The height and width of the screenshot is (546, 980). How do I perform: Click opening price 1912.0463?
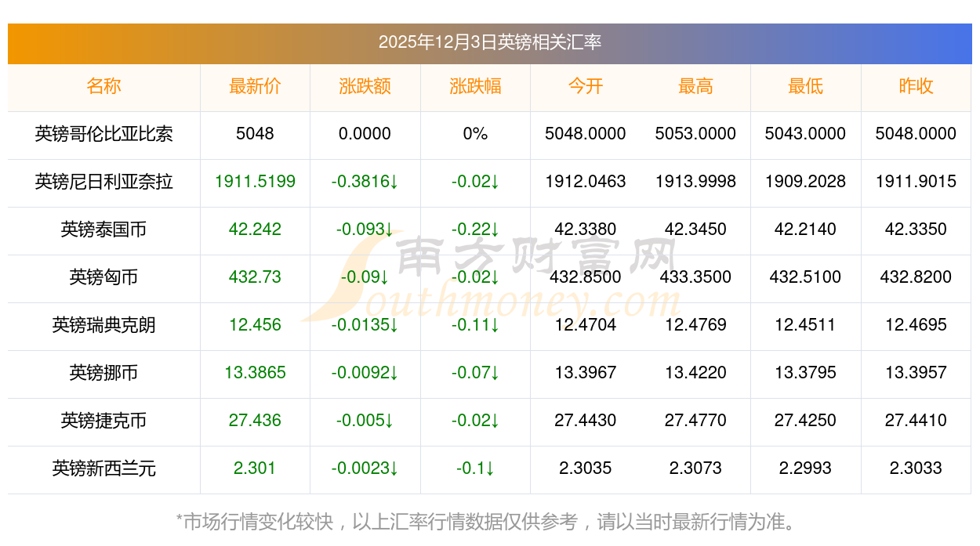point(586,182)
